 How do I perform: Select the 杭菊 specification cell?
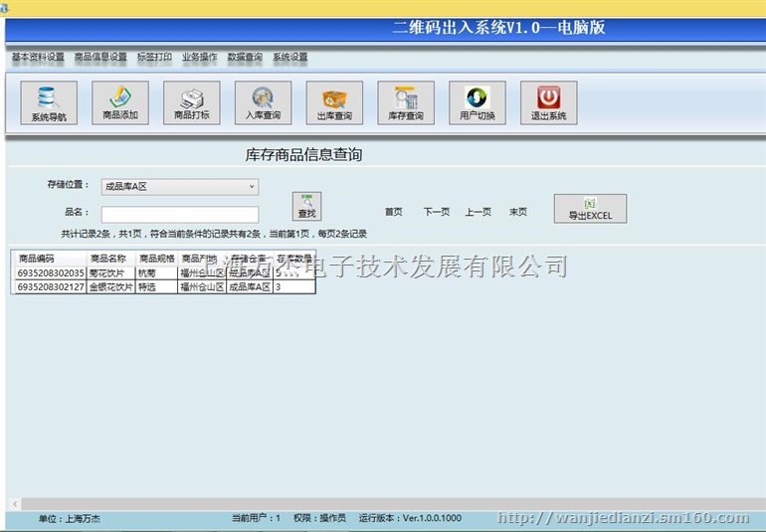pyautogui.click(x=156, y=273)
